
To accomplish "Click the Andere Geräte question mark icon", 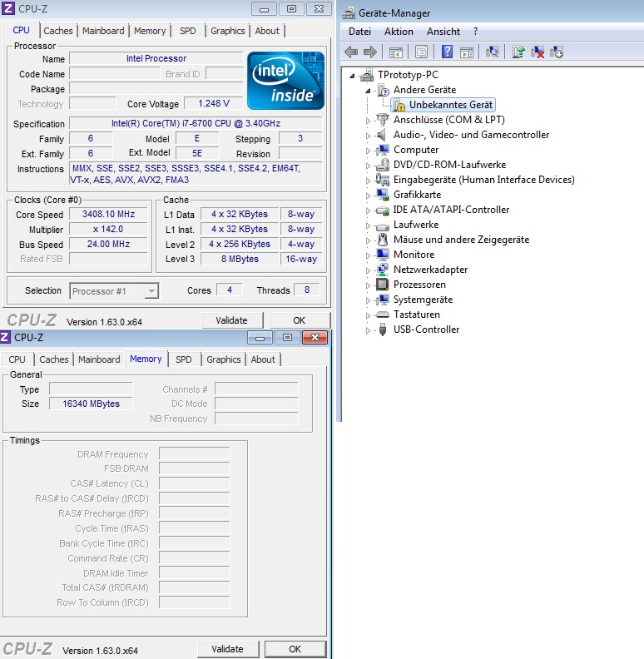I will coord(383,90).
